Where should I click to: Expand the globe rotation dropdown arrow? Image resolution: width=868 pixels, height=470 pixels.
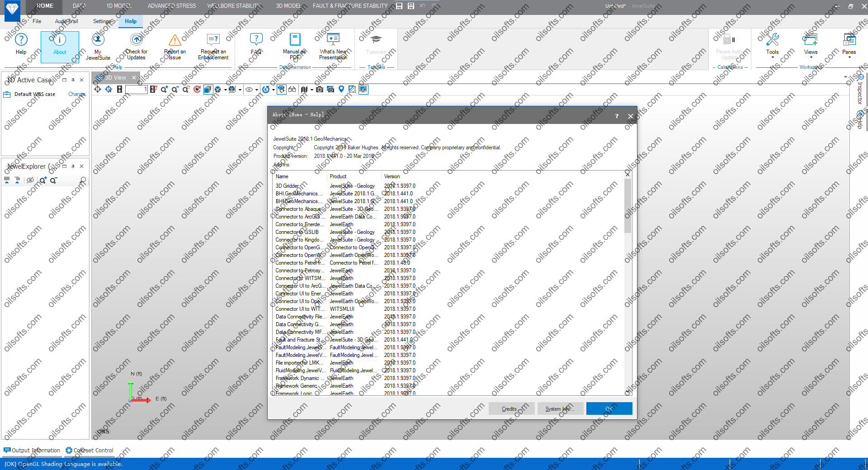pyautogui.click(x=273, y=90)
